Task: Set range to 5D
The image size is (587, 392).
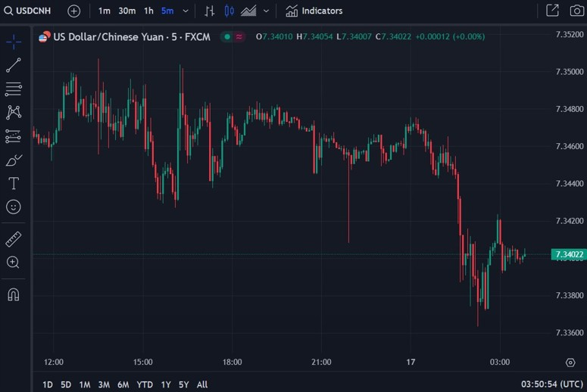Action: (66, 384)
